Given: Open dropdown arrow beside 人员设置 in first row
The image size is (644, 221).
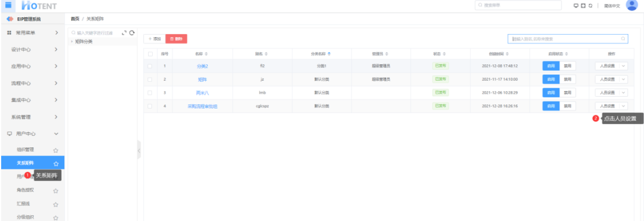Looking at the screenshot, I should (623, 66).
